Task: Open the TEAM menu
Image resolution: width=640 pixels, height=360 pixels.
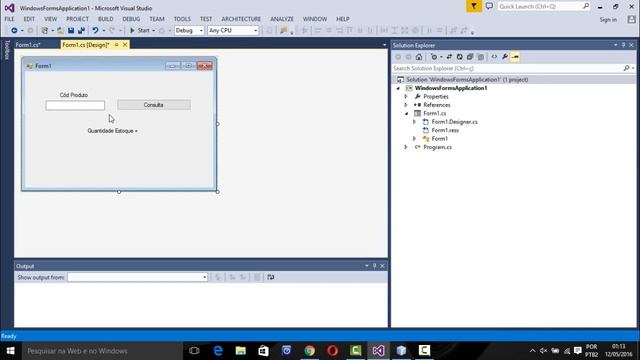Action: pos(157,19)
